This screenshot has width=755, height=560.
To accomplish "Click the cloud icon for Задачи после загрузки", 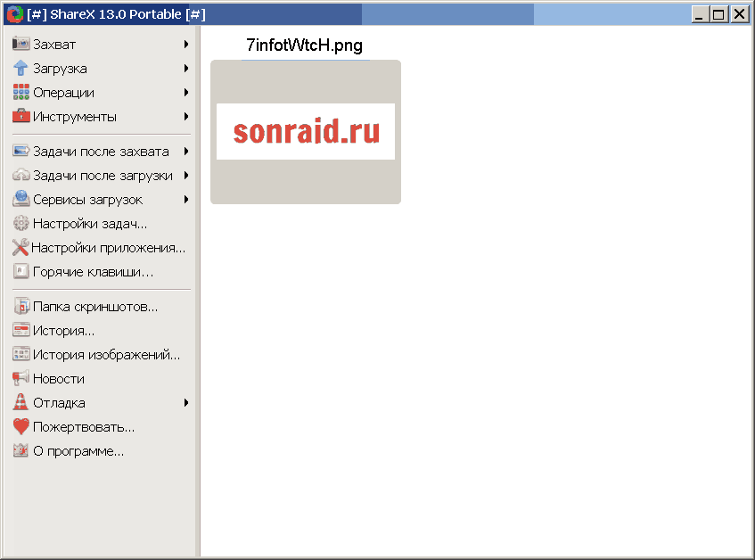I will pos(21,175).
